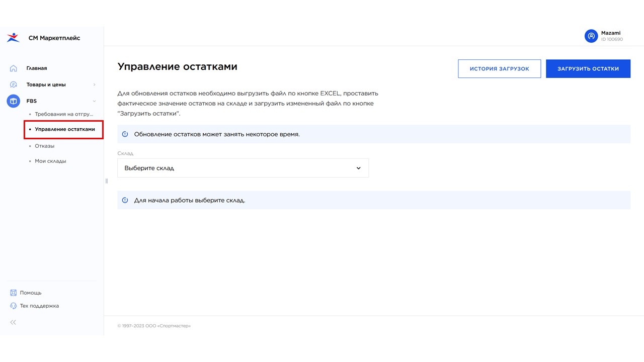Click the Товары и цены icon
Image resolution: width=644 pixels, height=362 pixels.
click(x=14, y=84)
